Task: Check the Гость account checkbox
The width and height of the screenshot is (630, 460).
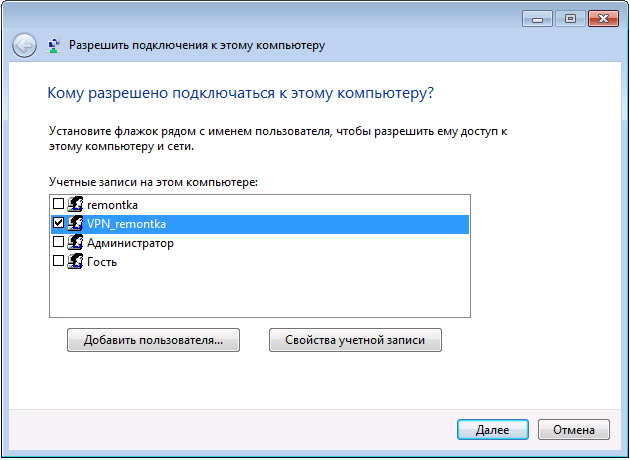Action: (58, 262)
